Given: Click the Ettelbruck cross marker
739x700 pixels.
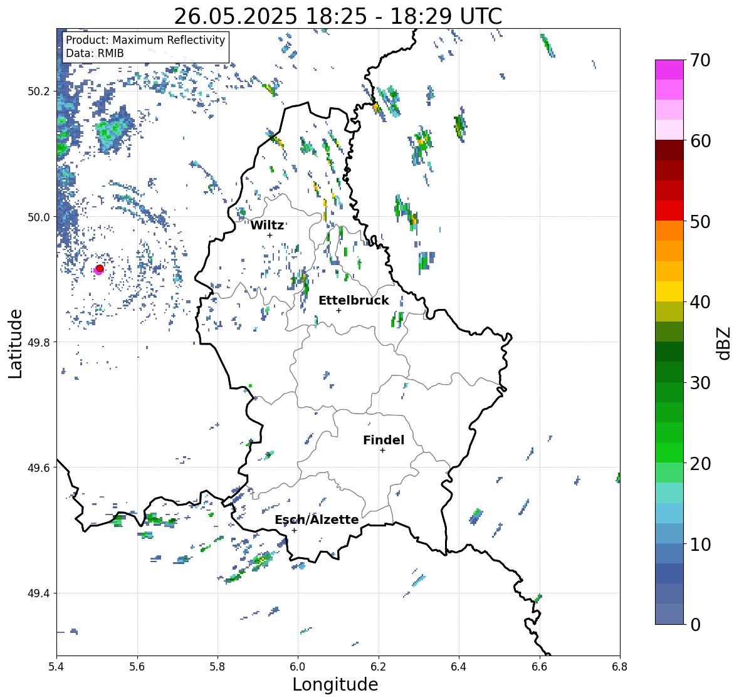Looking at the screenshot, I should (338, 310).
